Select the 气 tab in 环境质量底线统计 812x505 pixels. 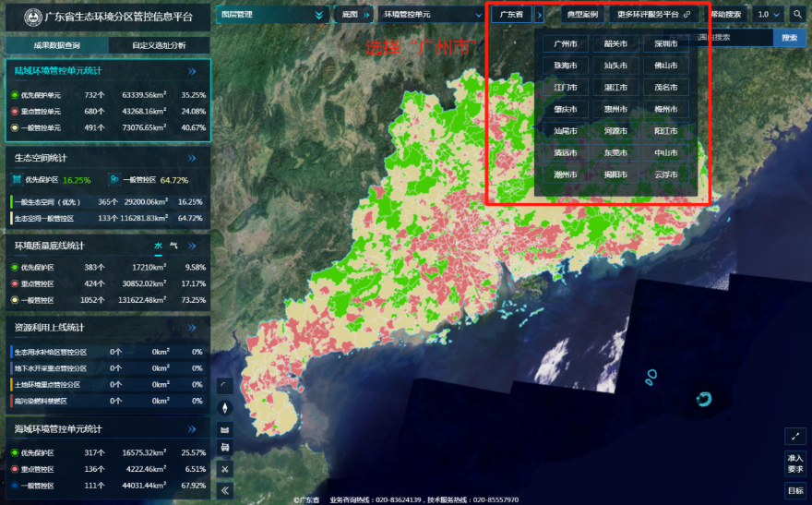[174, 246]
